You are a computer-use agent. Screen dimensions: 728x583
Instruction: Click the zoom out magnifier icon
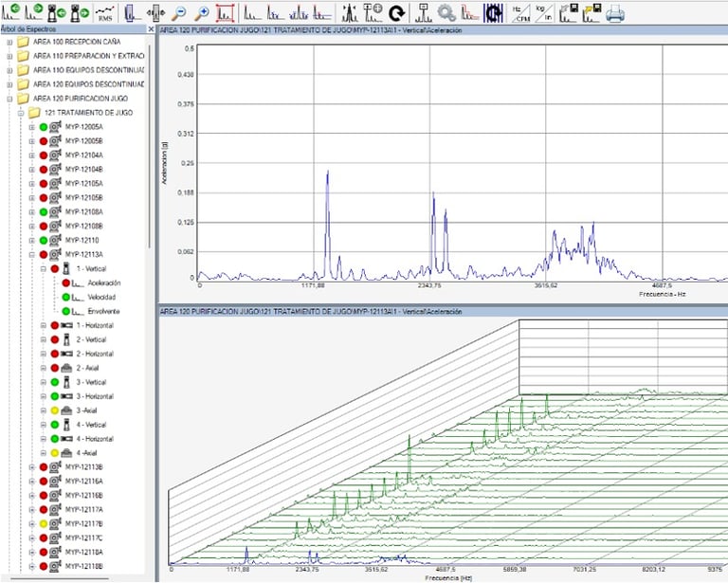click(x=178, y=13)
